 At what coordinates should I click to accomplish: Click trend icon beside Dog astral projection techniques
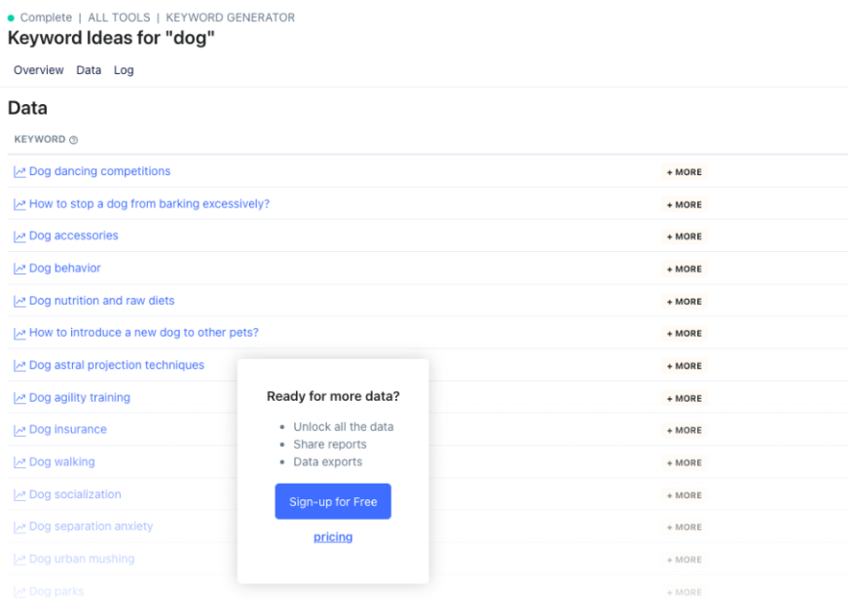[x=19, y=366]
